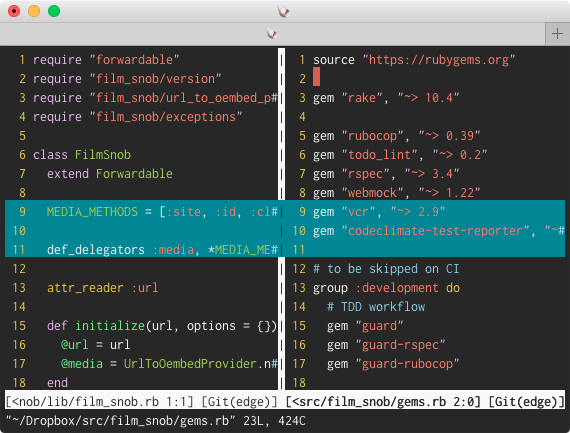Viewport: 570px width, 433px height.
Task: Click line number 5 in the left pane
Action: click(x=23, y=136)
